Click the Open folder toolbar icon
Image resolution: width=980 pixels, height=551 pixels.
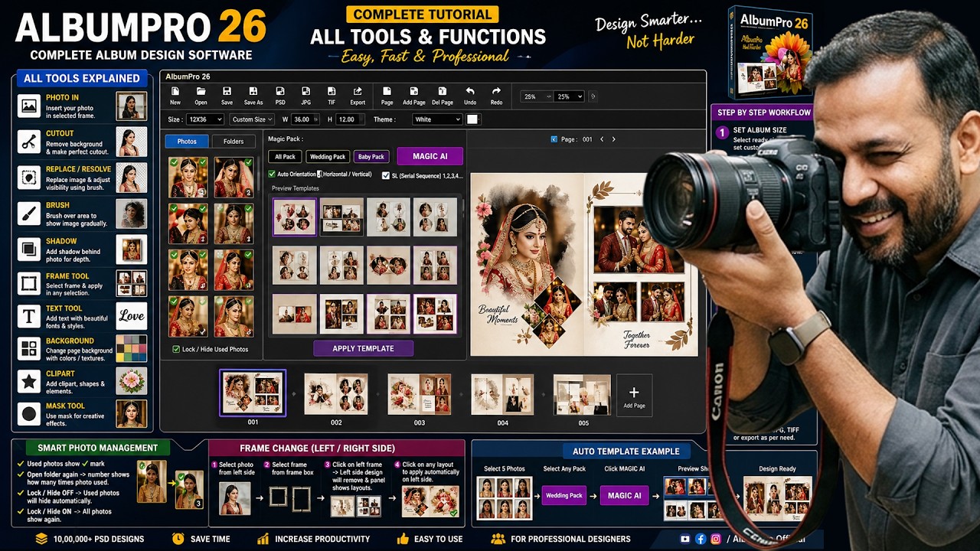pyautogui.click(x=201, y=91)
